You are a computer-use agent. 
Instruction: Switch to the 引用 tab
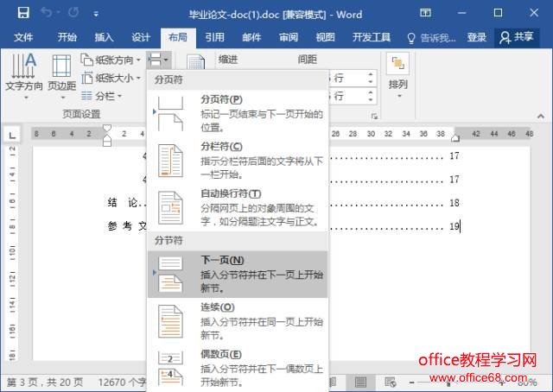pyautogui.click(x=215, y=37)
